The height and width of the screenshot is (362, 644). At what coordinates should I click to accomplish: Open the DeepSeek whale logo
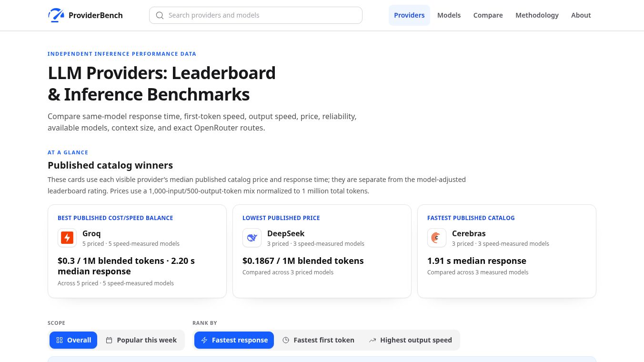[x=252, y=238]
